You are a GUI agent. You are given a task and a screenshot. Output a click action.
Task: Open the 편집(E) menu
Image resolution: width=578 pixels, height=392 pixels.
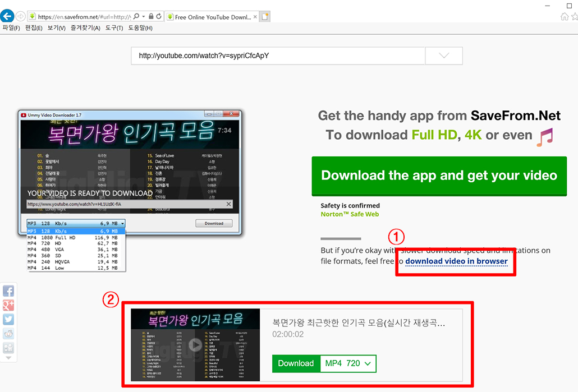tap(34, 28)
